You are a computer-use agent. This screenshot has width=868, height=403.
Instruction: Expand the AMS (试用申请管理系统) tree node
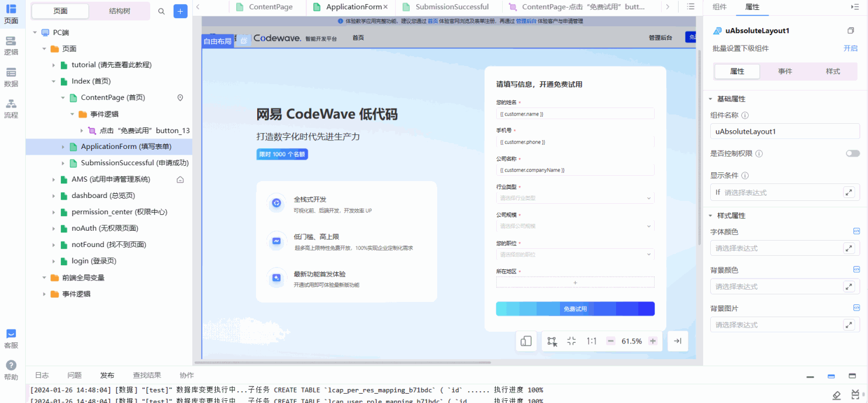53,179
